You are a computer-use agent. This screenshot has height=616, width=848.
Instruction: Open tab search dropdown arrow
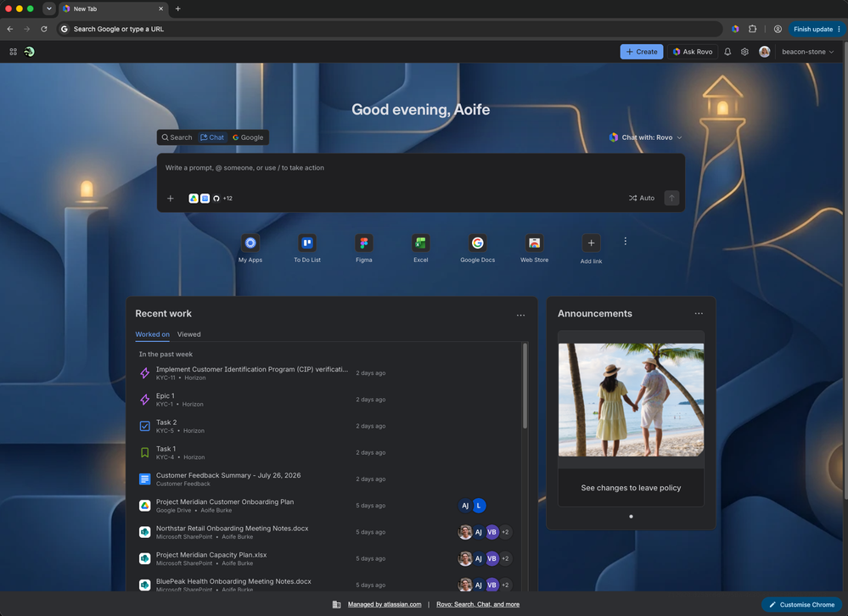point(49,8)
